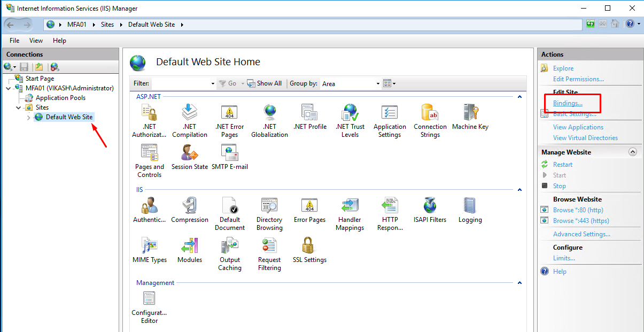Open SSL Settings feature
Viewport: 644px width, 332px height.
pos(309,250)
